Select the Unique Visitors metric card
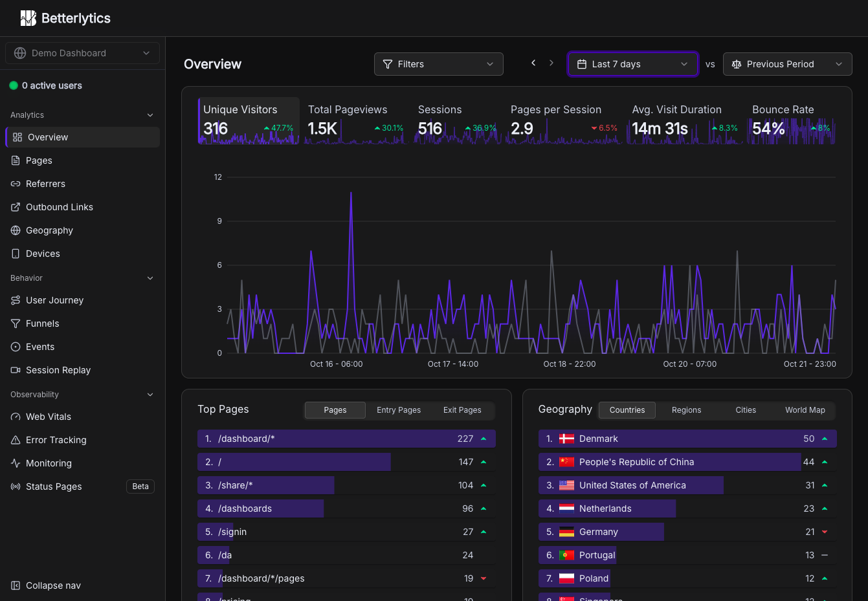 click(249, 120)
